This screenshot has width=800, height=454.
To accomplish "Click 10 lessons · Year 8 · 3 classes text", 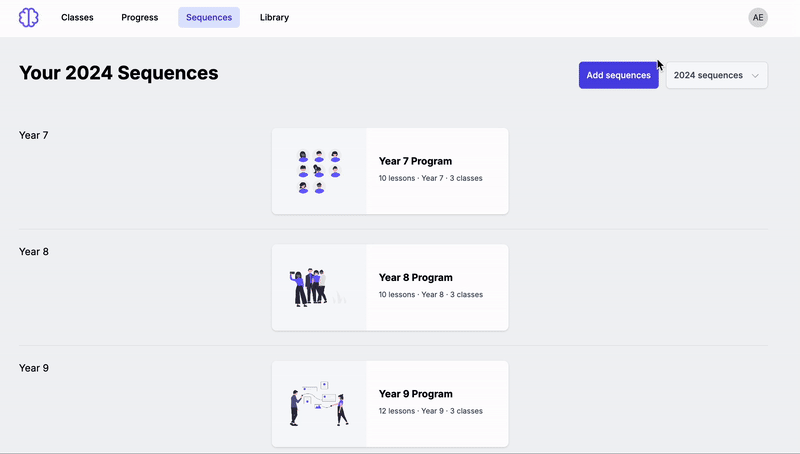I will tap(431, 294).
